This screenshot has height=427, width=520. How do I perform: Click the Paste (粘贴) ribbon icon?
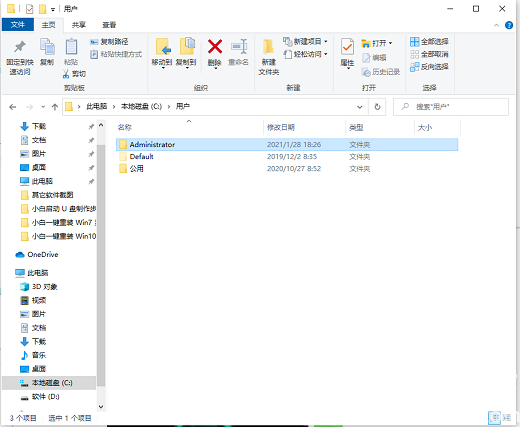point(71,52)
